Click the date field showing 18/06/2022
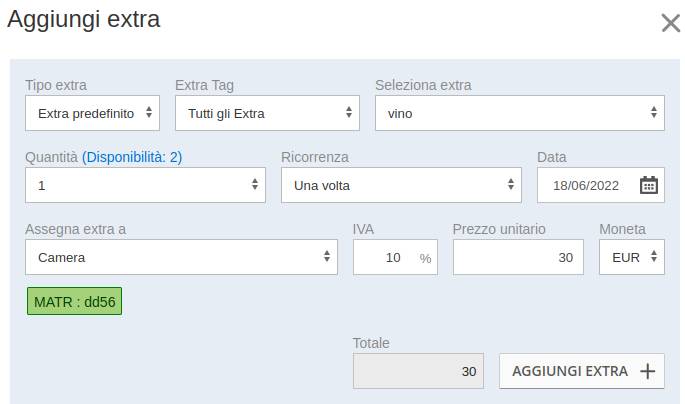The image size is (685, 404). pos(601,185)
